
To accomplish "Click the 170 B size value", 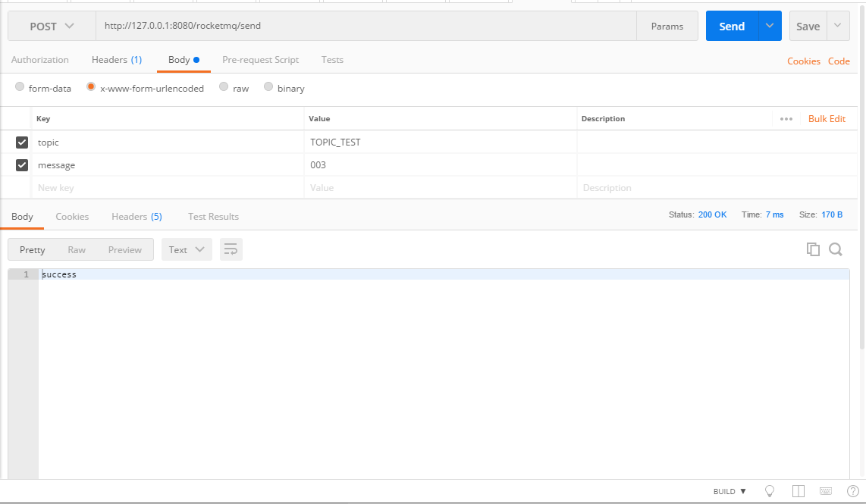I will 832,214.
